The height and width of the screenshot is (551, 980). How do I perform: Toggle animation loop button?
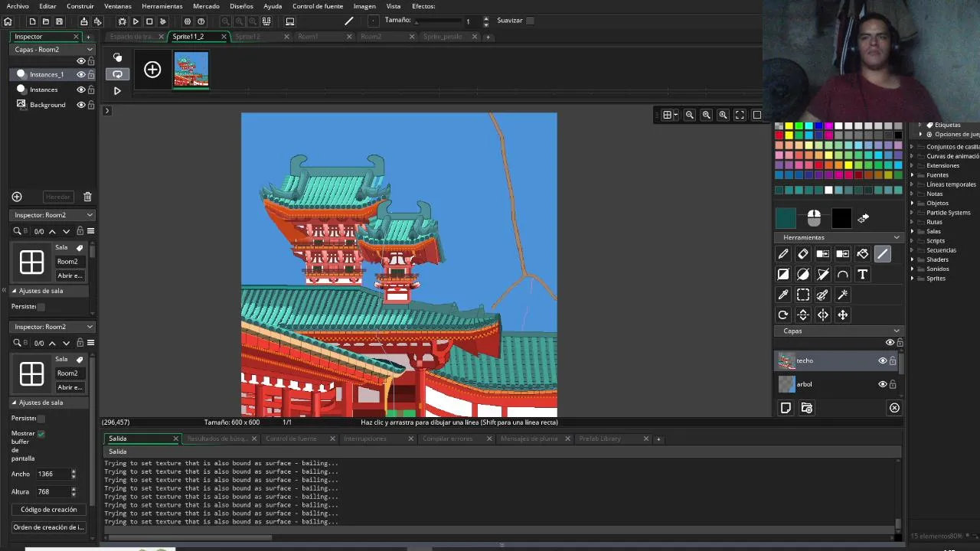117,74
